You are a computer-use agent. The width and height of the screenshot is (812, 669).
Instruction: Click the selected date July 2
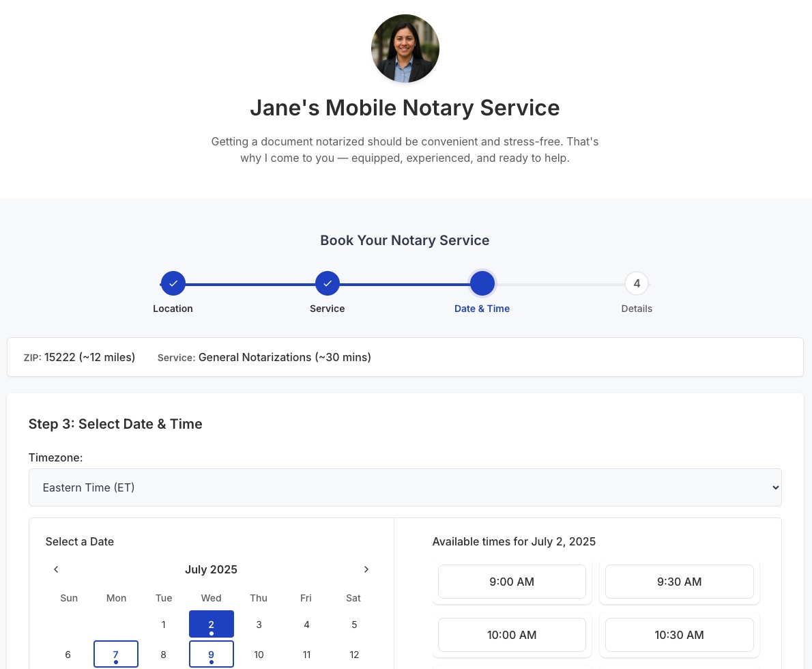tap(212, 624)
